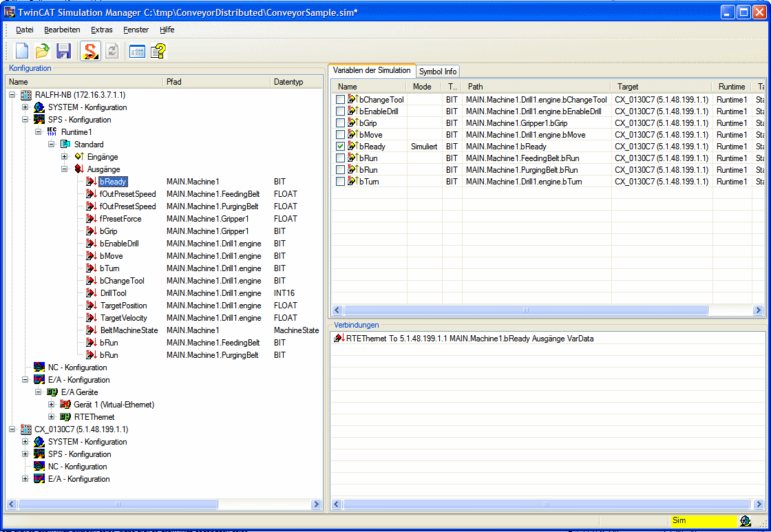Collapse the RALFH-NB root node
The width and height of the screenshot is (771, 532).
12,95
